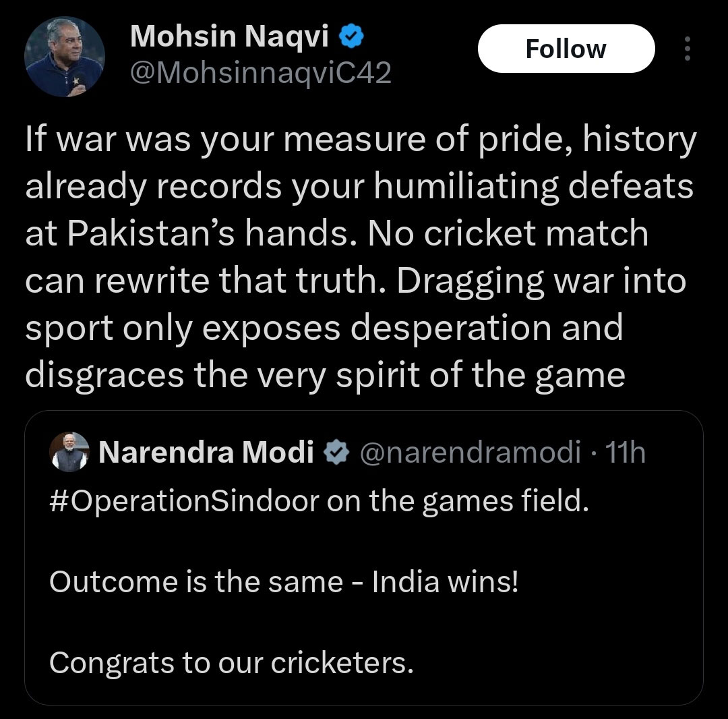This screenshot has width=728, height=719.
Task: Select Narendra Modi's display name
Action: [x=207, y=453]
